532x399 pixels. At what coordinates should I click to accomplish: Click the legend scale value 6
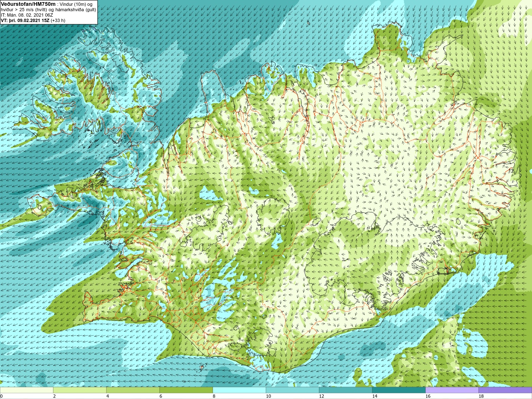[161, 396]
